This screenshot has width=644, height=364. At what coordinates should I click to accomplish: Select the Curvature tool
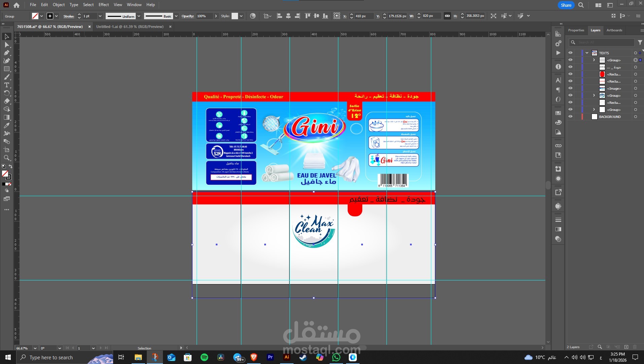pos(6,61)
